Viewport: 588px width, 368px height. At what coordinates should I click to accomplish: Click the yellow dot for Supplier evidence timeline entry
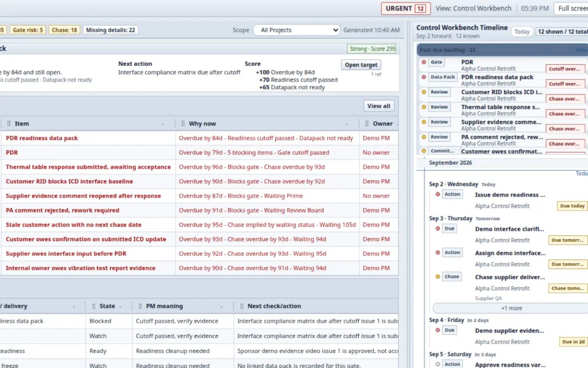(424, 122)
